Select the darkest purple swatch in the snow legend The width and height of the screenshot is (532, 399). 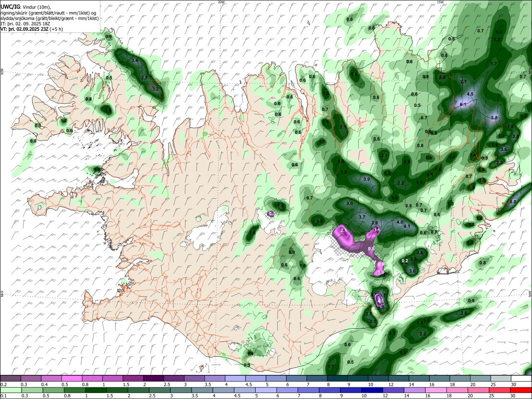pyautogui.click(x=153, y=378)
